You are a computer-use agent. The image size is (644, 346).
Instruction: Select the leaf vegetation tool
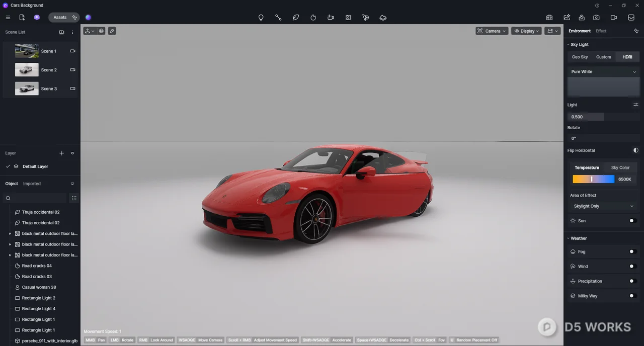296,17
